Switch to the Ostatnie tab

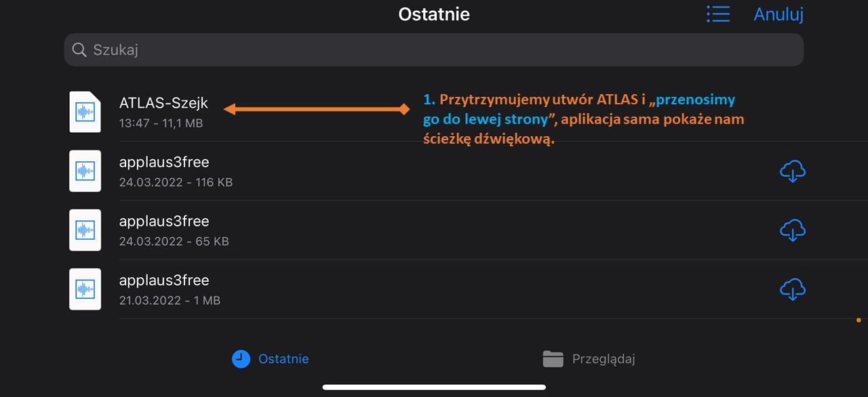tap(270, 359)
